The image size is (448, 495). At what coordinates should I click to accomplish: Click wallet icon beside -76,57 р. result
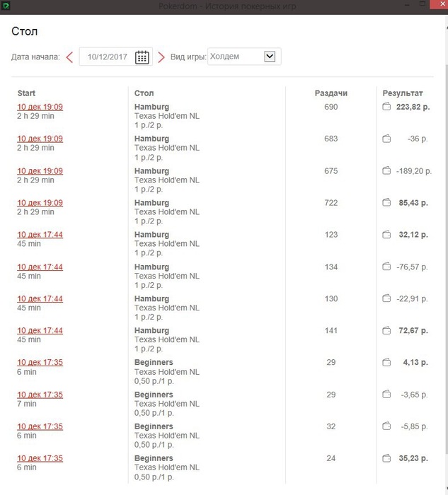click(x=386, y=267)
